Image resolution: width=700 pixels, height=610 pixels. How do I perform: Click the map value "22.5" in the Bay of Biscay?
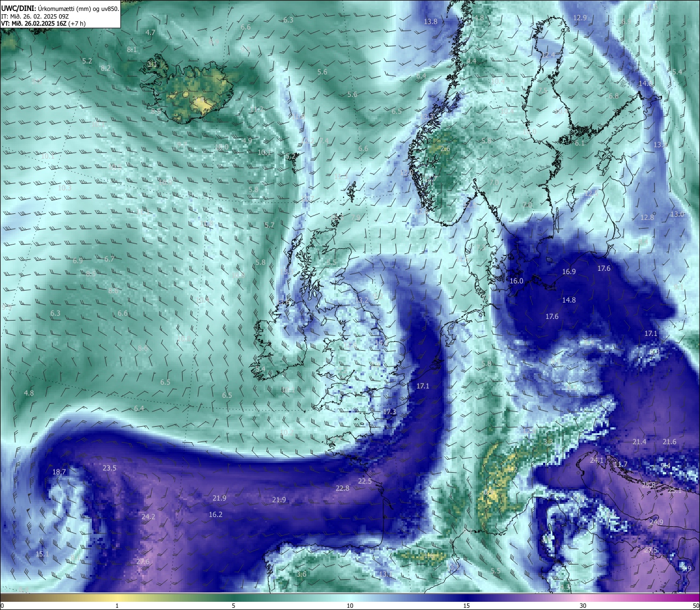[x=365, y=481]
